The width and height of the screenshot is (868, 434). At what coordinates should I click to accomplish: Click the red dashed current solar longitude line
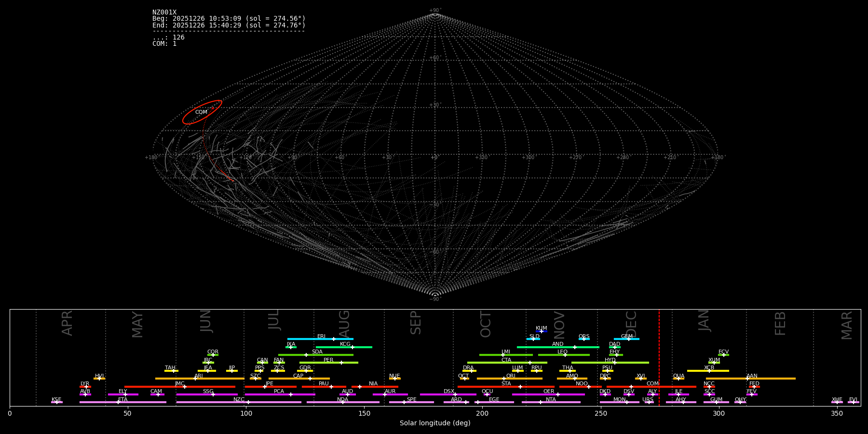[659, 357]
